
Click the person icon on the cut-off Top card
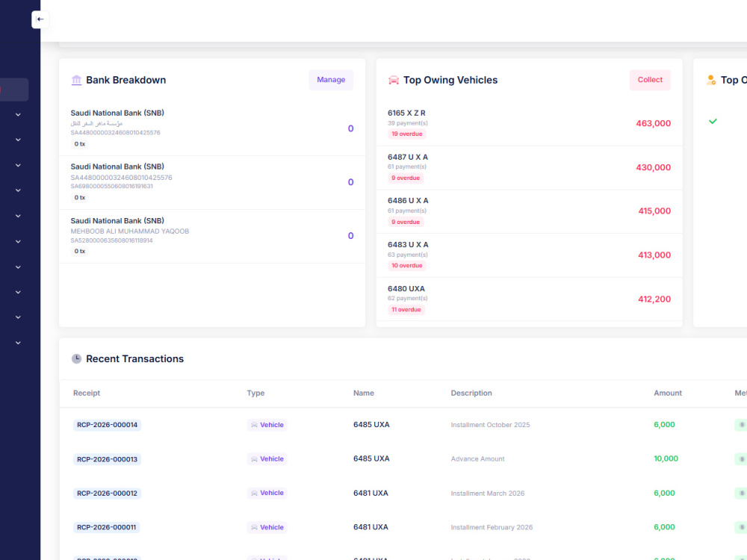tap(711, 80)
